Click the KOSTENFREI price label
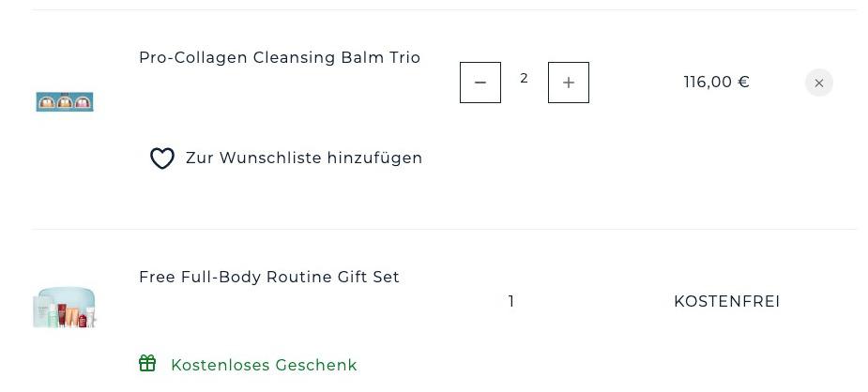This screenshot has height=392, width=868. tap(727, 301)
